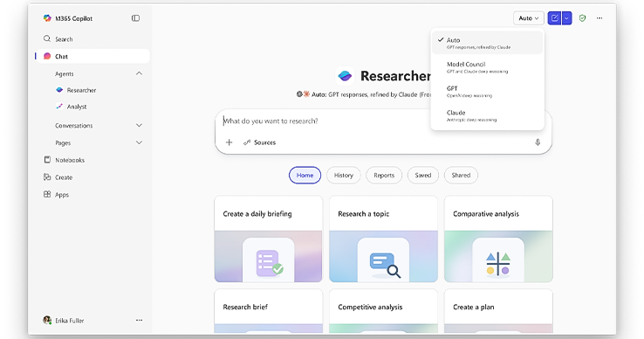
Task: Switch to the Shared tab
Action: tap(461, 176)
